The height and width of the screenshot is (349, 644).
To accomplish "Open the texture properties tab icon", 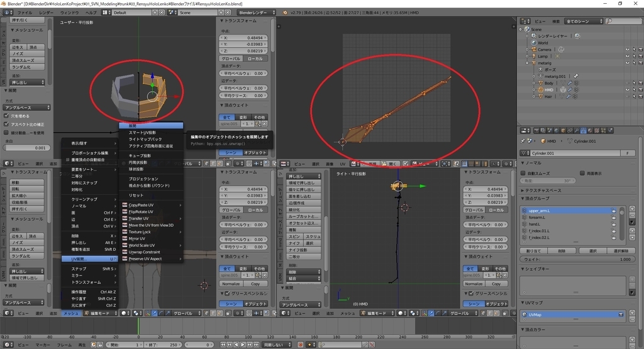I will tap(597, 131).
